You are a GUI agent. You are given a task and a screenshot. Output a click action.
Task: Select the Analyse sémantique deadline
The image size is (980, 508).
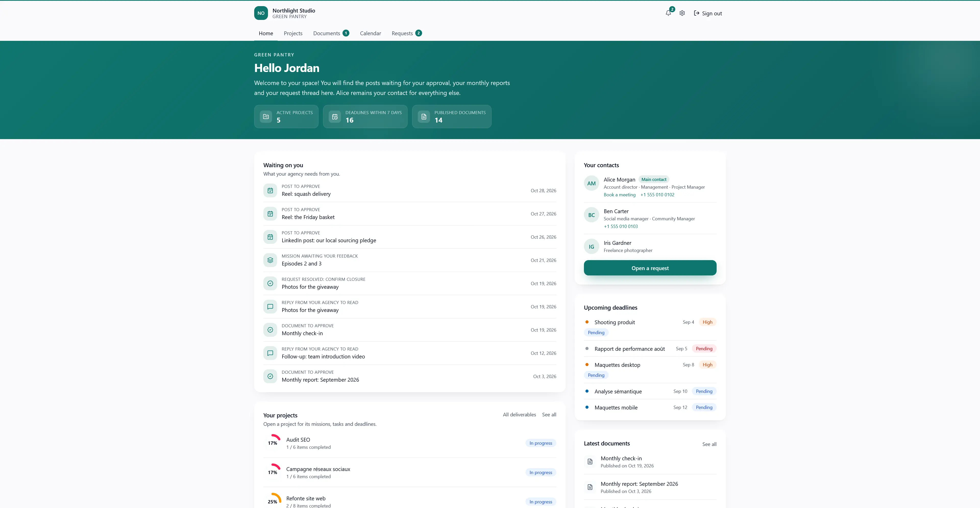(x=650, y=391)
